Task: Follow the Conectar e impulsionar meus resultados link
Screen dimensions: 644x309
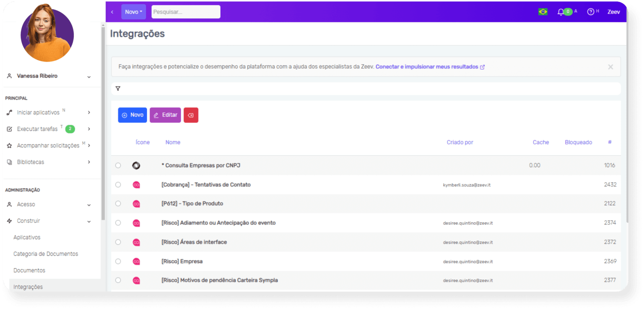Action: pyautogui.click(x=427, y=66)
